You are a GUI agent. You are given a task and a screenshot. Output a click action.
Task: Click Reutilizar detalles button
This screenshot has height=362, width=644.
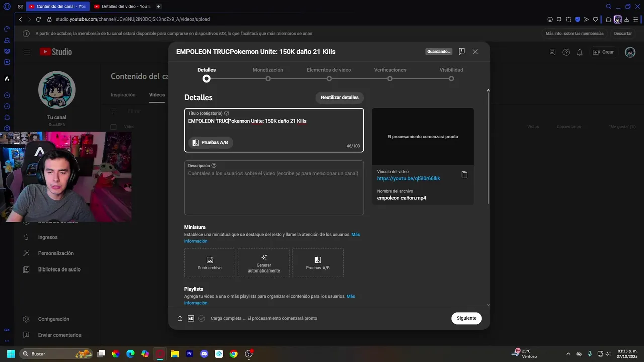point(340,97)
